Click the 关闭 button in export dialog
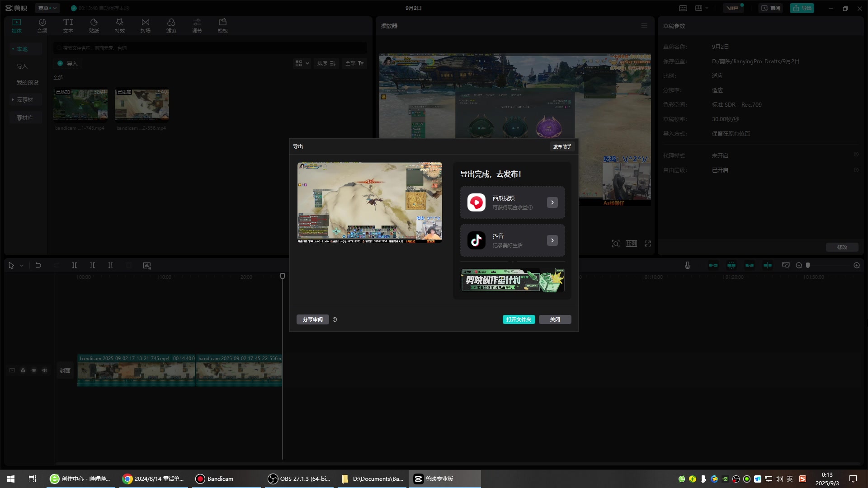 (555, 319)
